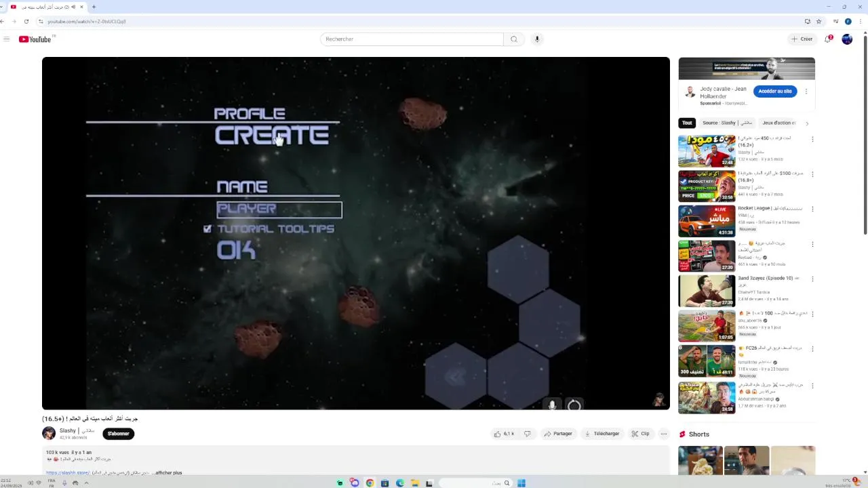Start voice search with the microphone
868x488 pixels.
tap(537, 39)
